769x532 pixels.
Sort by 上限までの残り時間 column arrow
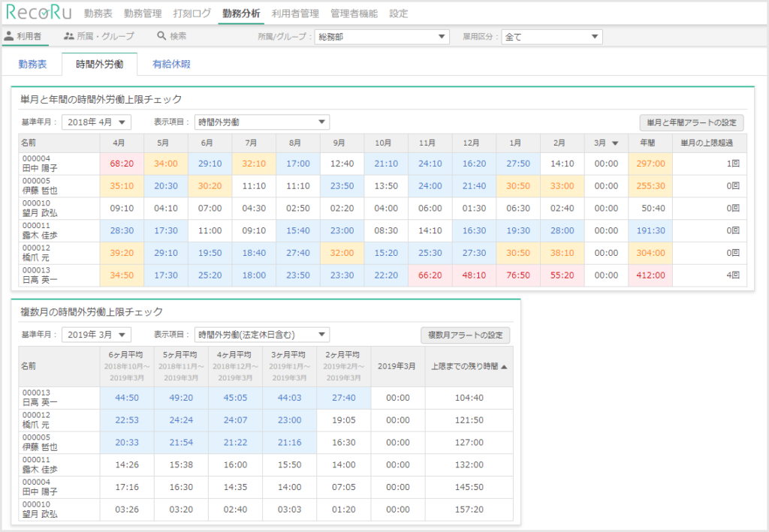tap(504, 366)
